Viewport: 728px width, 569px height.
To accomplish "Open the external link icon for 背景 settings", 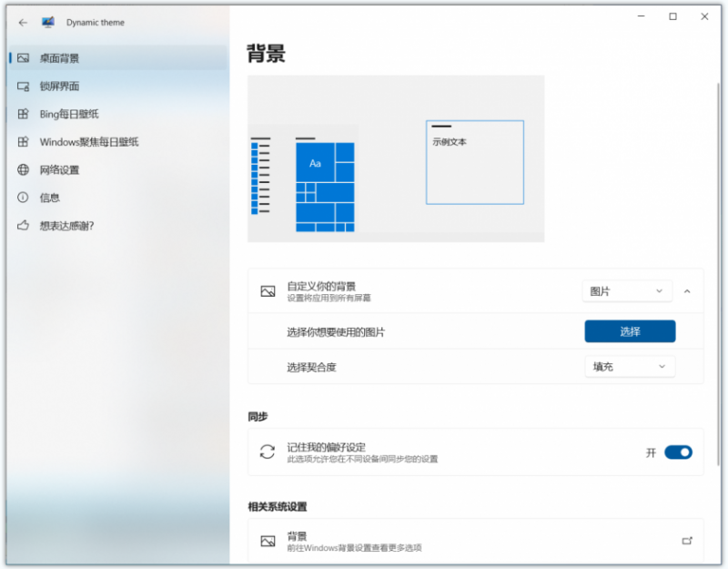I will (687, 541).
